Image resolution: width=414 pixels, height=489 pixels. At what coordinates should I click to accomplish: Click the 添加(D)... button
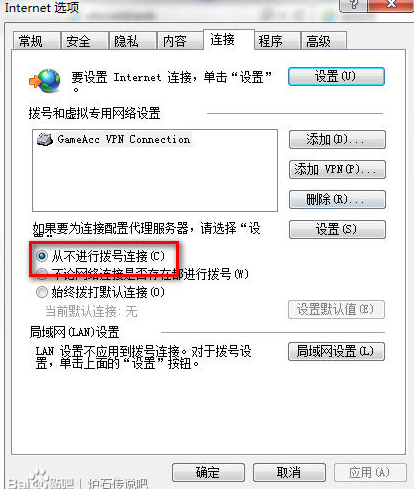click(337, 139)
